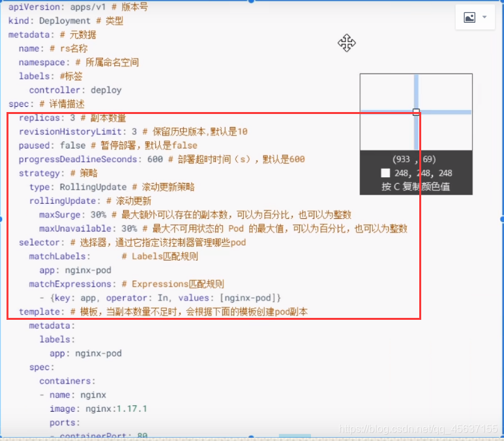Click the 'progressDeadlineSeconds: 600' line

tap(162, 159)
